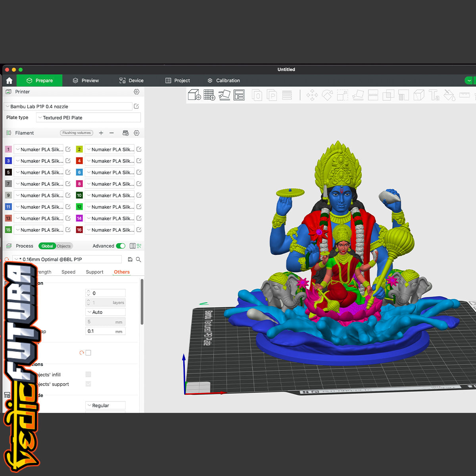Image resolution: width=476 pixels, height=476 pixels.
Task: Run Auto orient from the toolbar
Action: pyautogui.click(x=224, y=95)
